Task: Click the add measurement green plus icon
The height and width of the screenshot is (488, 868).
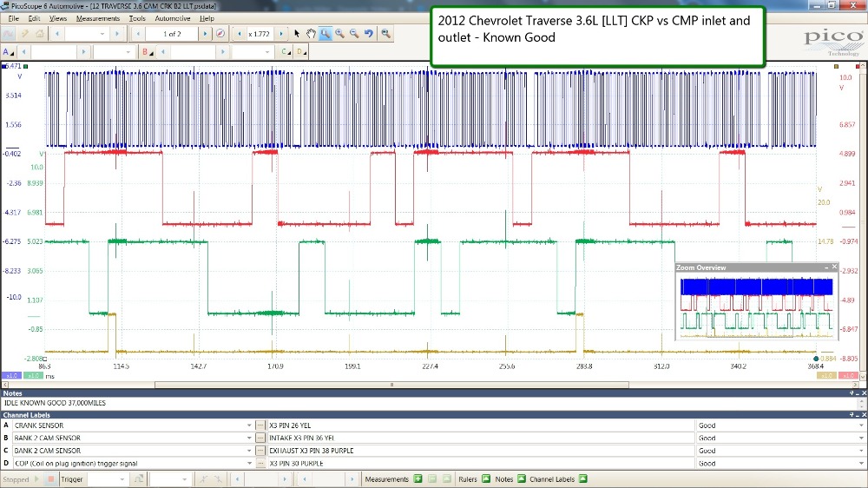Action: [x=418, y=479]
